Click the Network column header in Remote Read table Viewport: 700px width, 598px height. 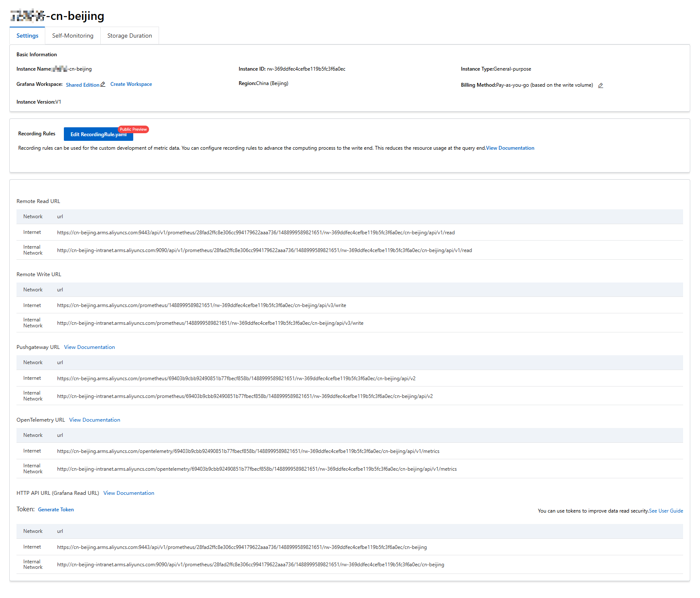(33, 217)
